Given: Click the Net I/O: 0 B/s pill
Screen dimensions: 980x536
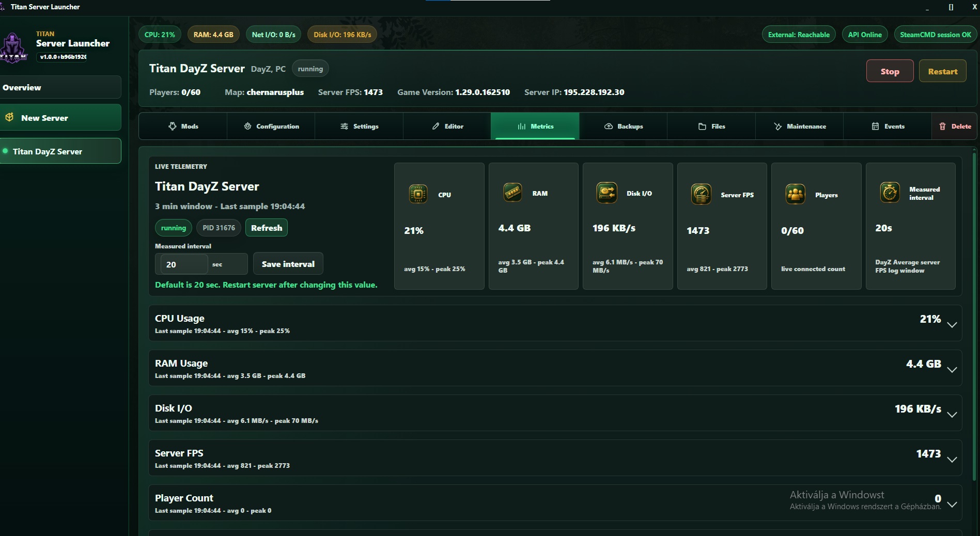Looking at the screenshot, I should click(273, 35).
